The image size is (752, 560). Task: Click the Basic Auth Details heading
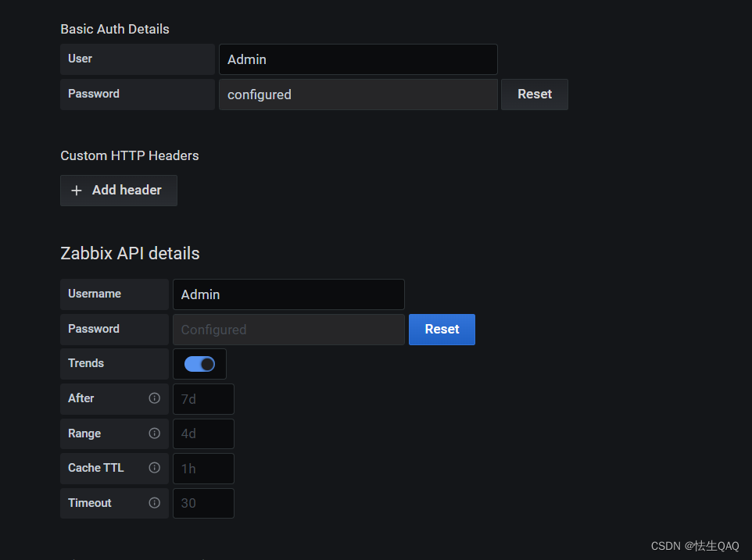(x=115, y=29)
